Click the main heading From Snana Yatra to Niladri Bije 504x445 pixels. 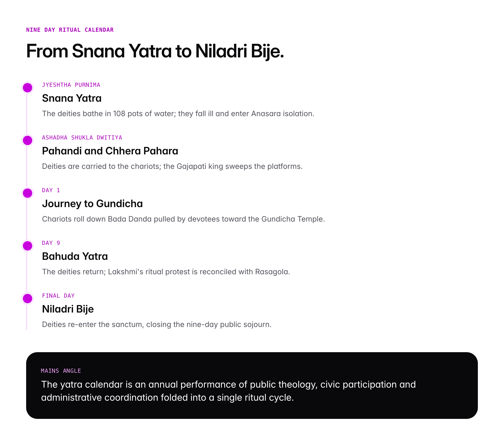155,51
